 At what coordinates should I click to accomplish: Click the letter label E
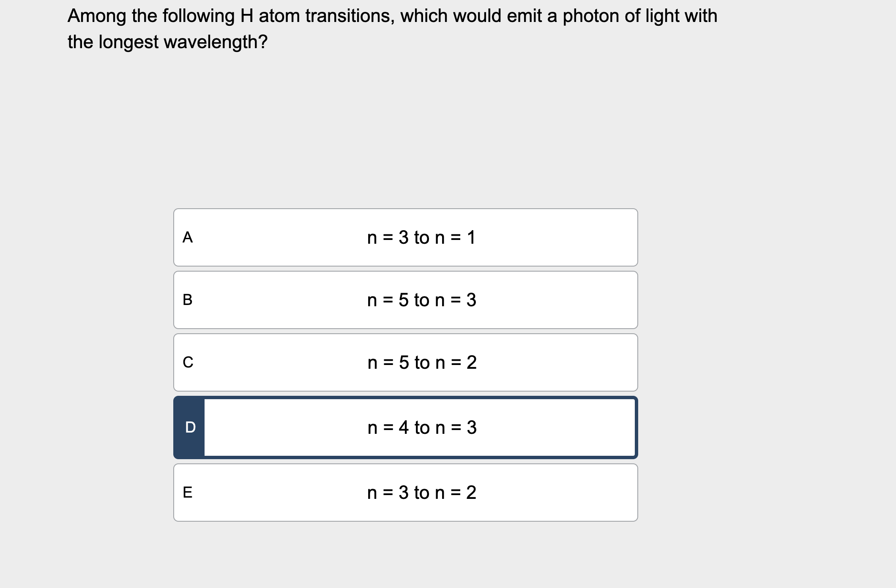pos(188,492)
